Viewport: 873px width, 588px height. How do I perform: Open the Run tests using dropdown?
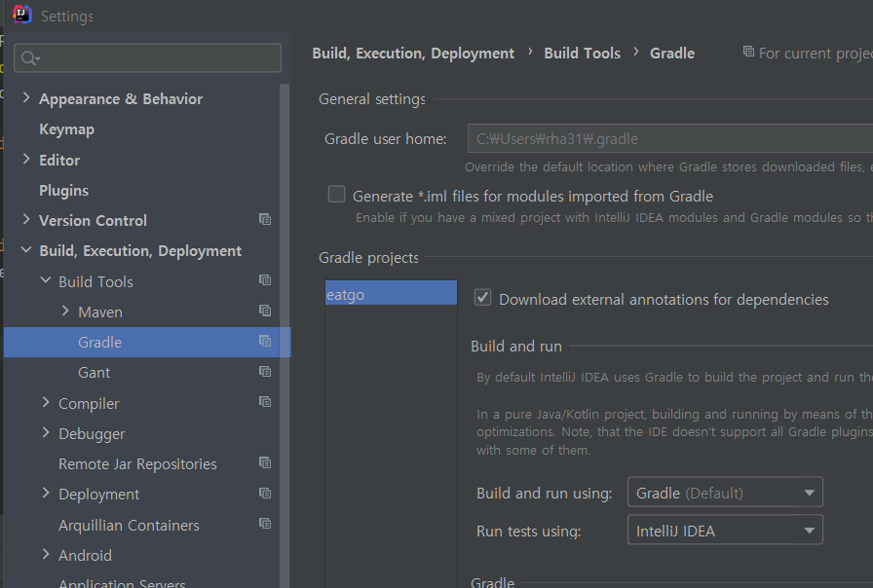point(725,531)
